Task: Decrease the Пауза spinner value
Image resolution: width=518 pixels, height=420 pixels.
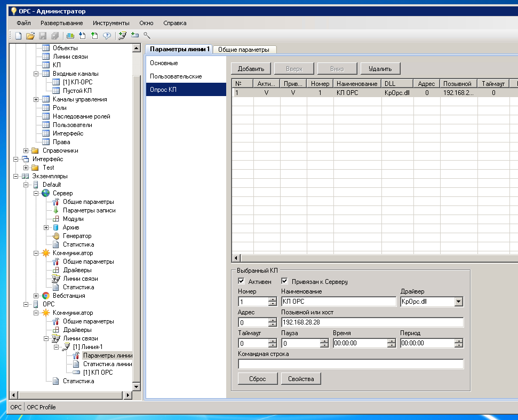Action: click(324, 345)
